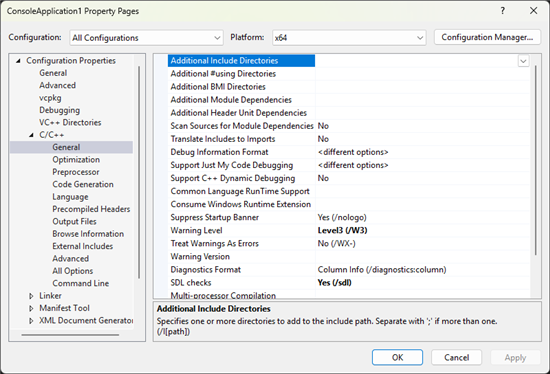Viewport: 550px width, 374px height.
Task: Select the Browse Information page
Action: click(x=88, y=234)
